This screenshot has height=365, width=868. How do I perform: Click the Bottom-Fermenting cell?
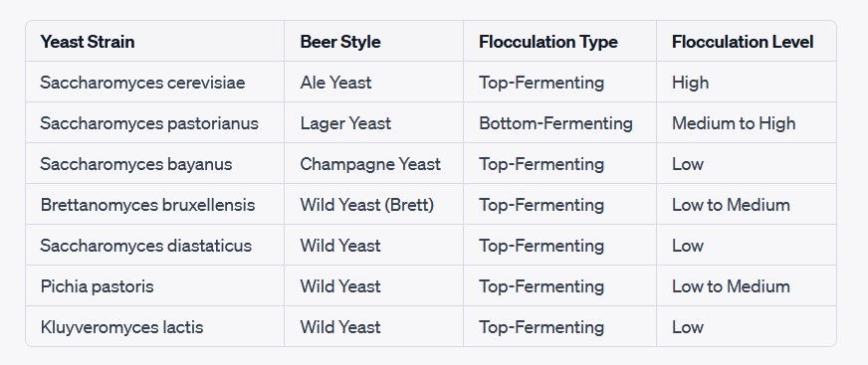tap(559, 122)
